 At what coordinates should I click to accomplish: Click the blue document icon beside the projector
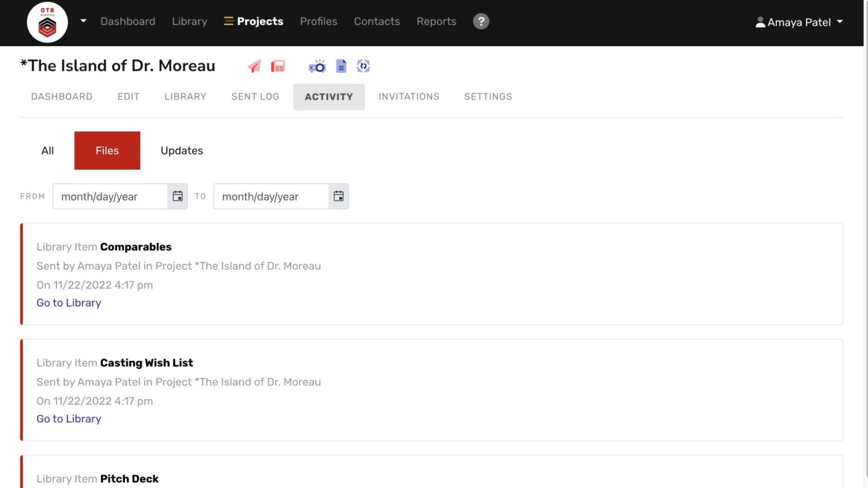(341, 66)
